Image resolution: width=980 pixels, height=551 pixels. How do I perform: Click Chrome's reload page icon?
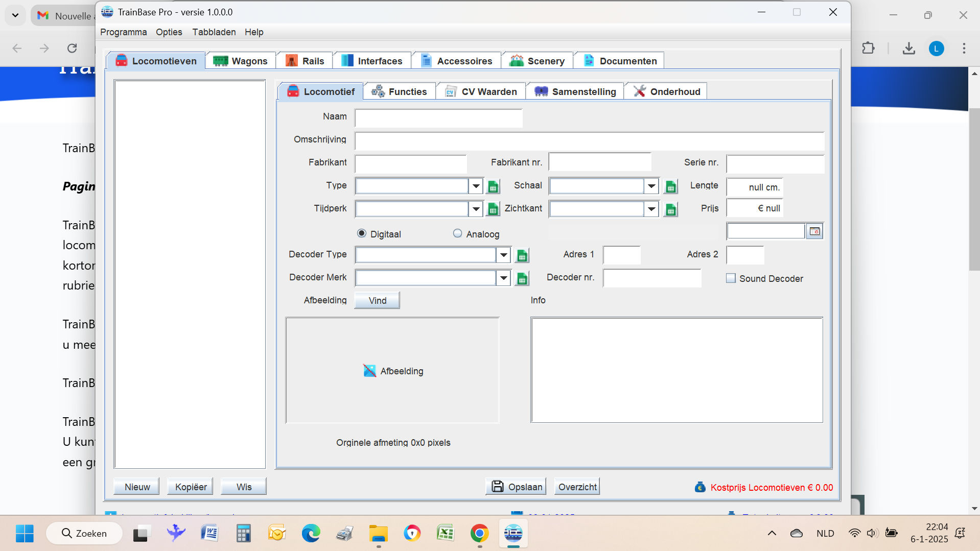72,48
